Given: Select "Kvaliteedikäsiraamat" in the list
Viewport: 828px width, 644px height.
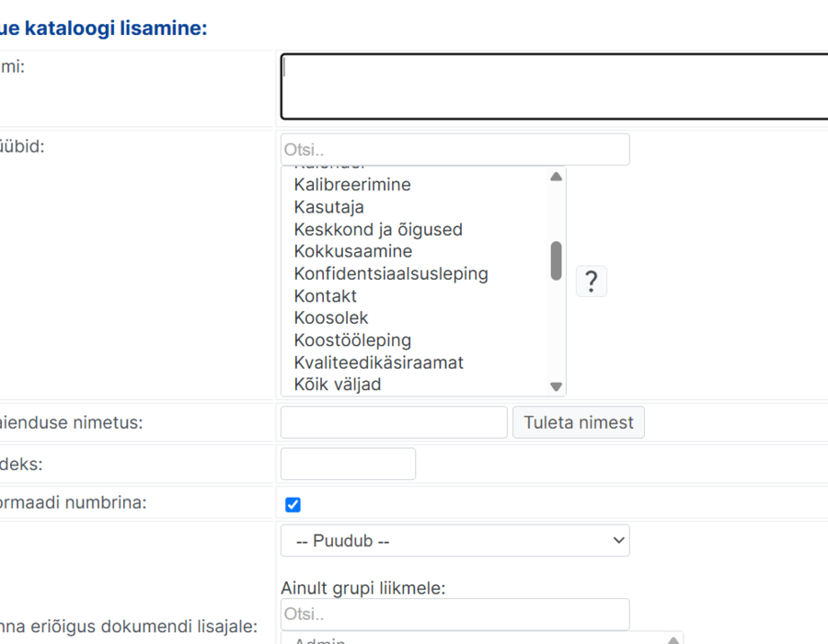Looking at the screenshot, I should (x=379, y=362).
